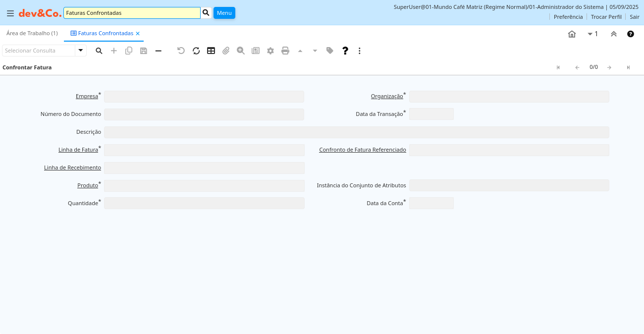Click the Descrição input field
644x334 pixels.
tap(356, 132)
